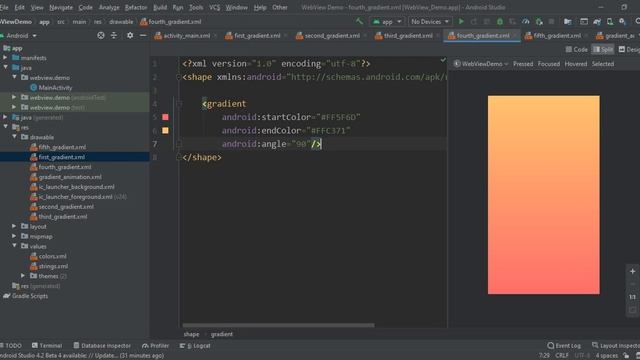Click the editor horizontal scrollbar
The image size is (640, 360).
pos(278,325)
